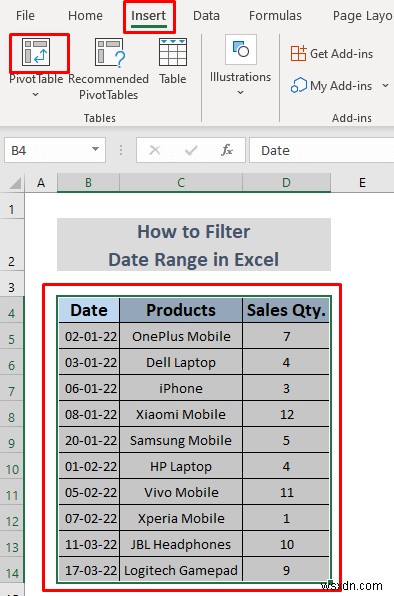Insert a Table from the ribbon
Viewport: 394px width, 596px height.
tap(173, 61)
